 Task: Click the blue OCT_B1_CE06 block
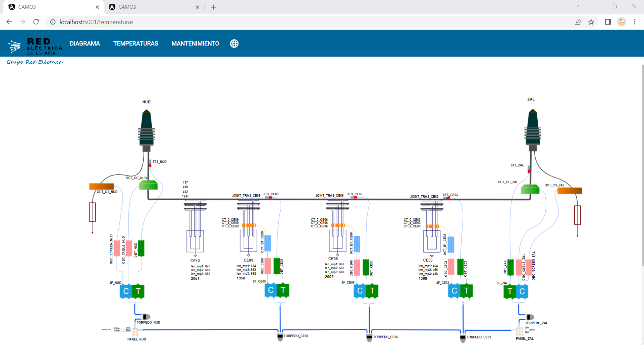point(357,244)
